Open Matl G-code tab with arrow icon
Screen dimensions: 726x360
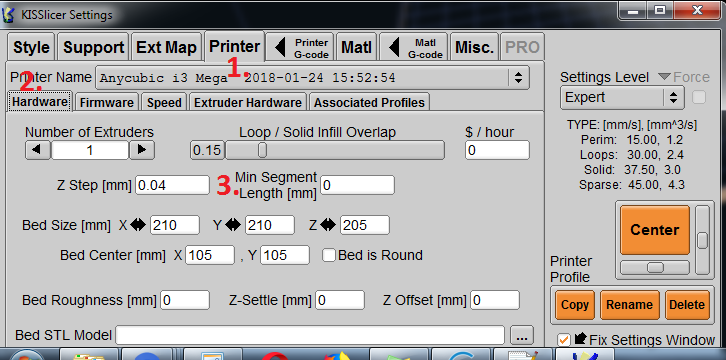(x=413, y=48)
